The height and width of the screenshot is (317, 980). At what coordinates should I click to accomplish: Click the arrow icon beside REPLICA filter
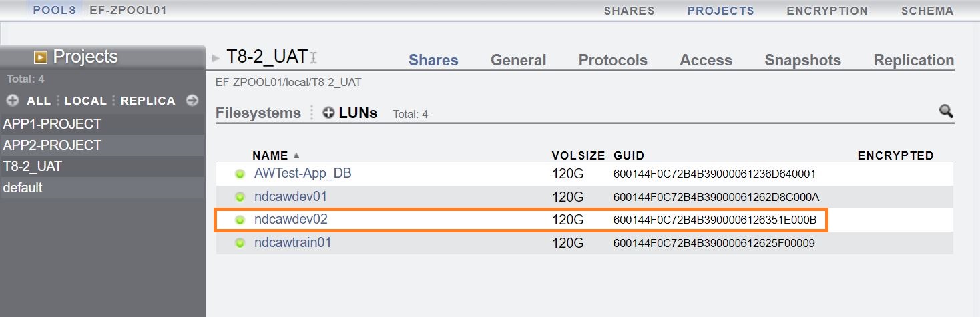click(x=192, y=101)
